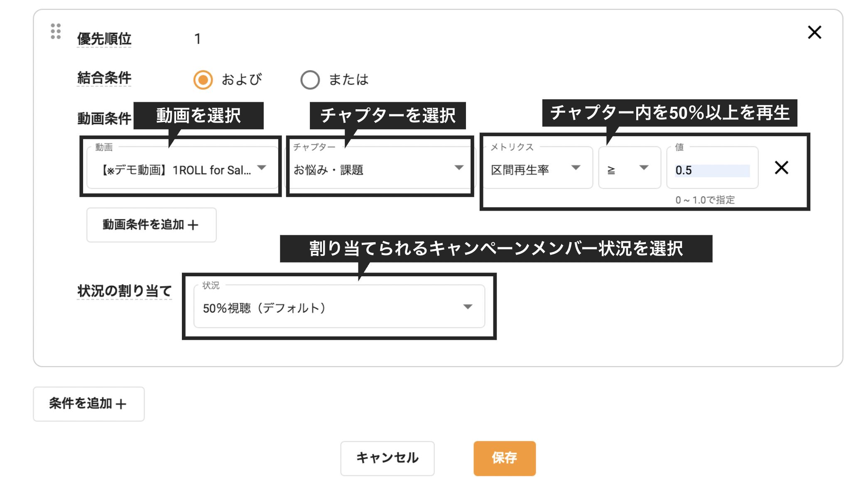Image resolution: width=868 pixels, height=477 pixels.
Task: Toggle the 結合条件 selection to または
Action: [x=310, y=79]
